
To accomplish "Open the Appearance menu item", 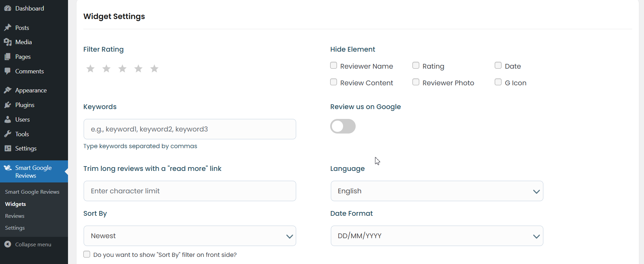I will 34,90.
